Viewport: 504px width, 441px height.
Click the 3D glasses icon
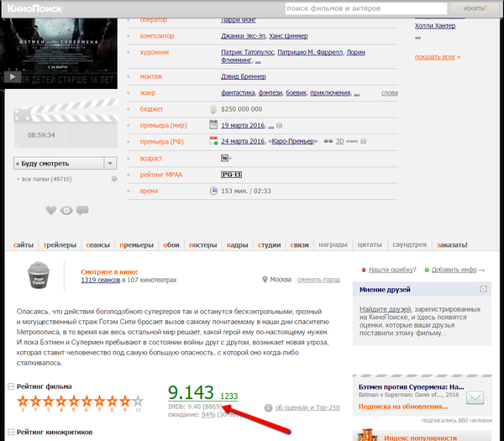click(x=328, y=141)
